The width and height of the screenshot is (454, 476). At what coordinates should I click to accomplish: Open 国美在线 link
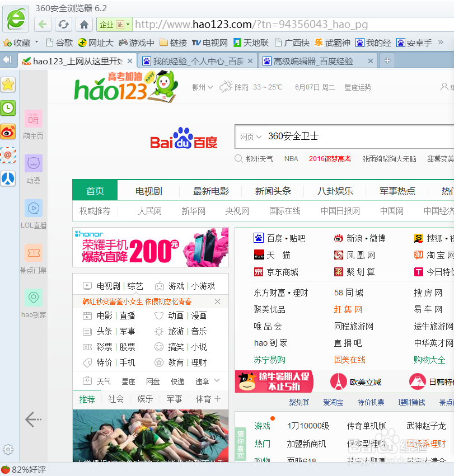coord(349,360)
